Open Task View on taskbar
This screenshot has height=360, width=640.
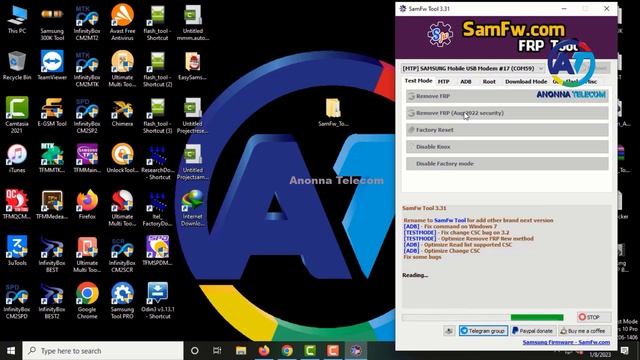(217, 351)
